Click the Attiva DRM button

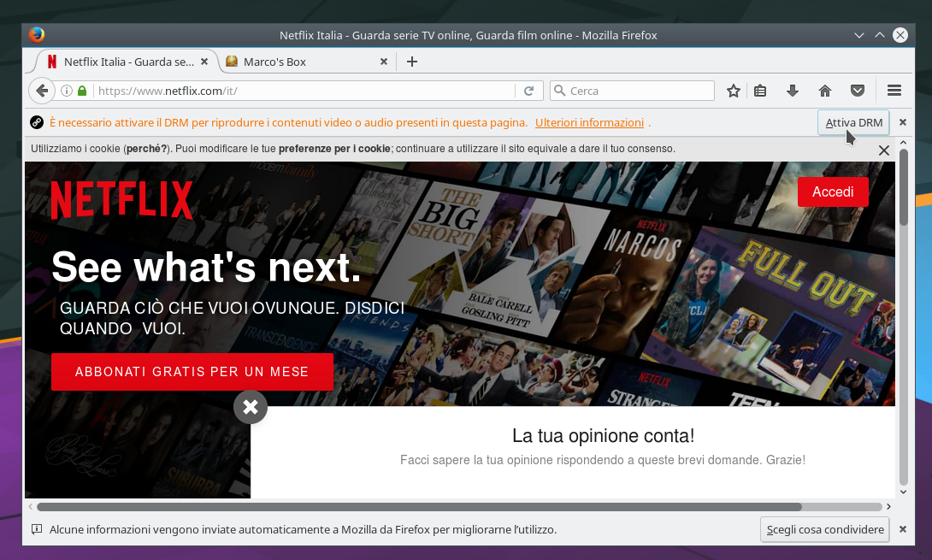[x=853, y=122]
